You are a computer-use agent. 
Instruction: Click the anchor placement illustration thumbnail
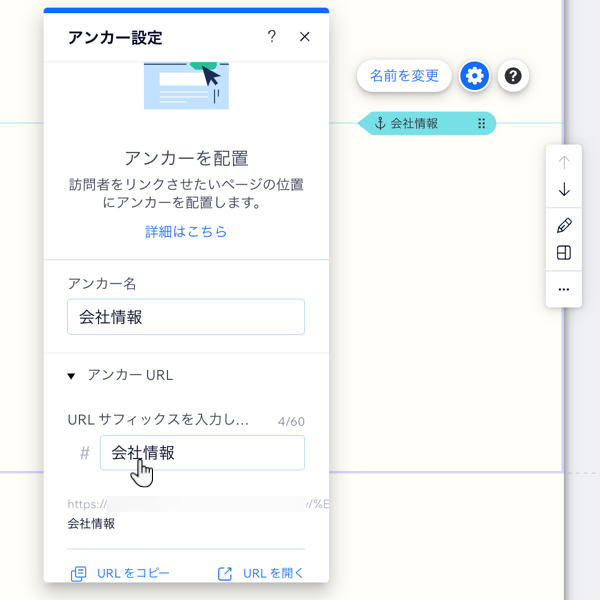pyautogui.click(x=186, y=86)
